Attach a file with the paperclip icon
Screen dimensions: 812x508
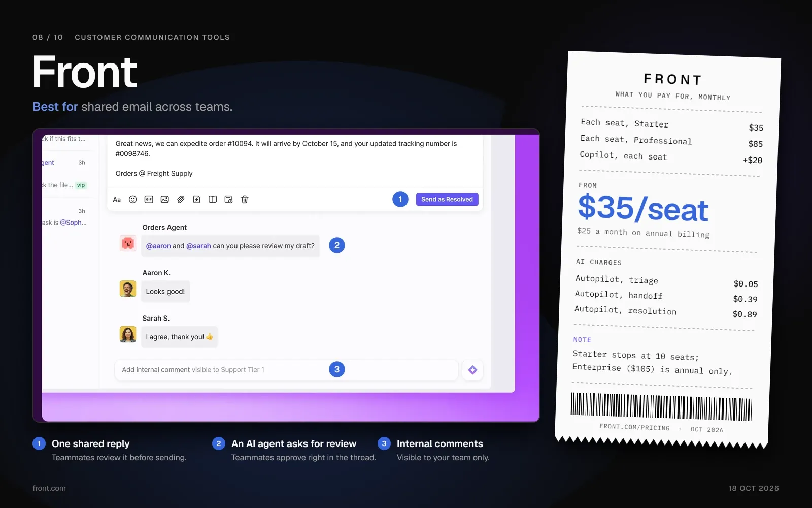[x=181, y=200]
